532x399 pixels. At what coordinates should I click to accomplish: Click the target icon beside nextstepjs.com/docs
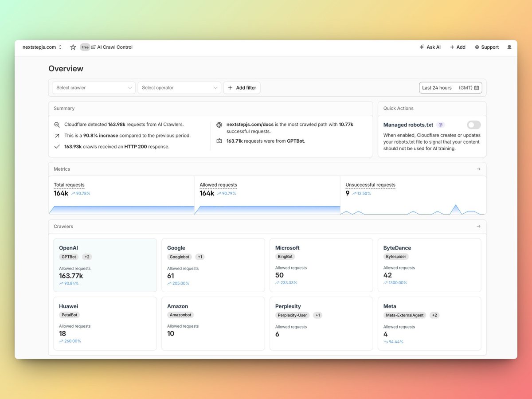pyautogui.click(x=219, y=125)
